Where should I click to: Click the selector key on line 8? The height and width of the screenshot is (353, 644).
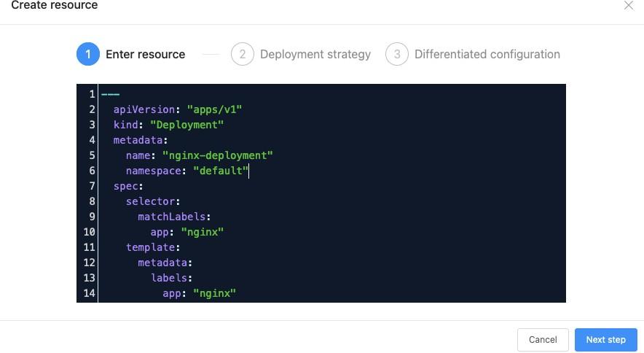click(152, 201)
